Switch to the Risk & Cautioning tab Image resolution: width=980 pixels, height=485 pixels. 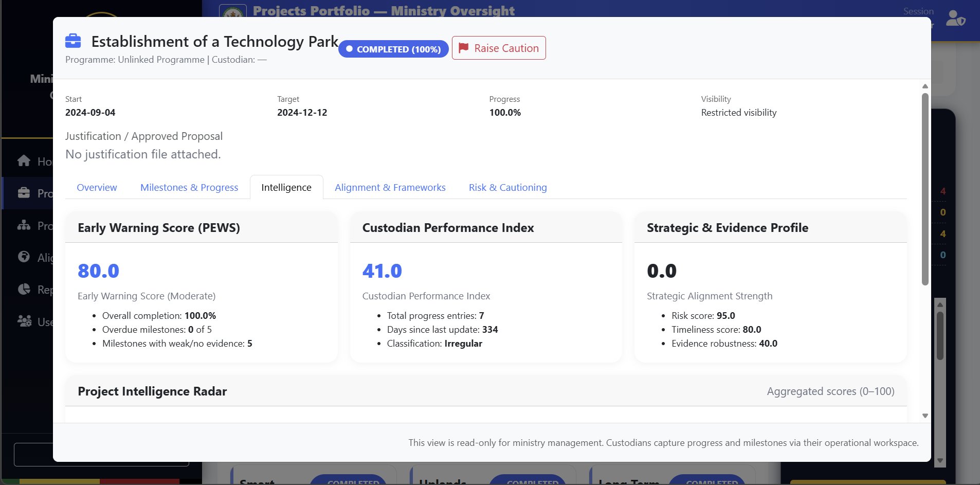(x=507, y=187)
